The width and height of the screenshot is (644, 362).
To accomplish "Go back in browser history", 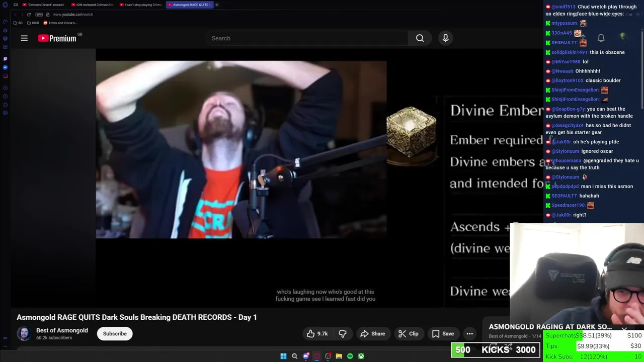I will tap(15, 15).
